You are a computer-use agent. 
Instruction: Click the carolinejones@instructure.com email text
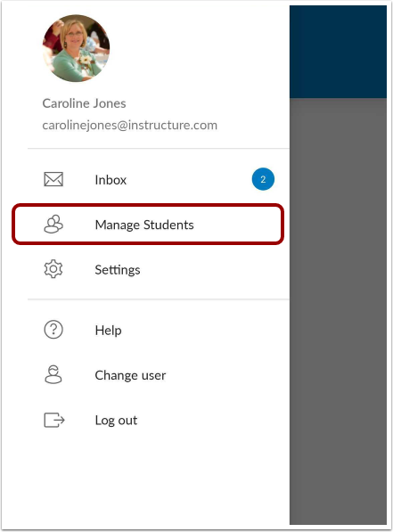[129, 126]
